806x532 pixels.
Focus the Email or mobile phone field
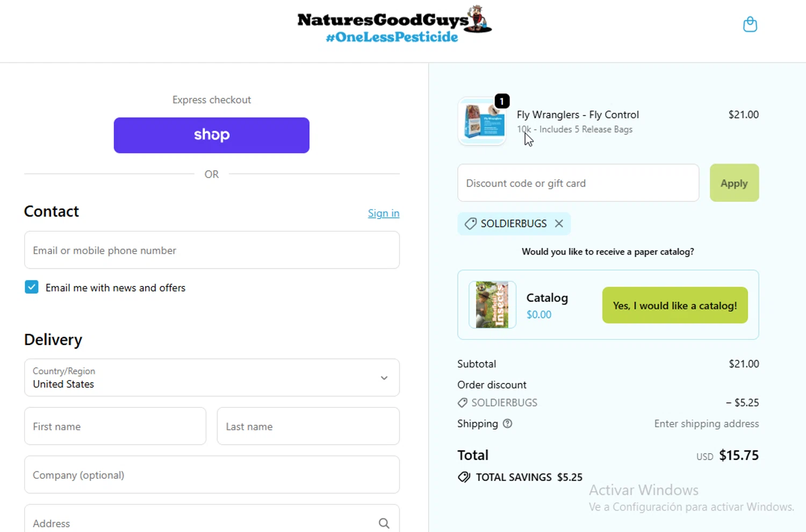[x=212, y=250]
